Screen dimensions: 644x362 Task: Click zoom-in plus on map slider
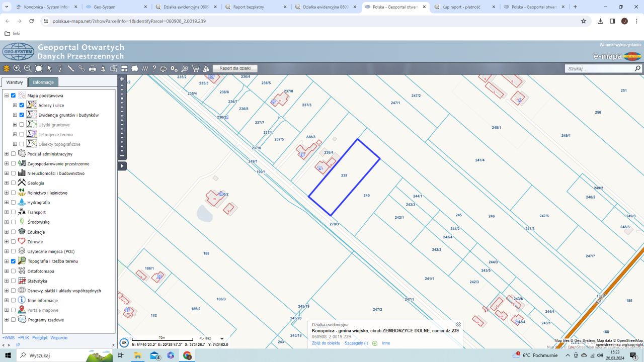(x=122, y=79)
